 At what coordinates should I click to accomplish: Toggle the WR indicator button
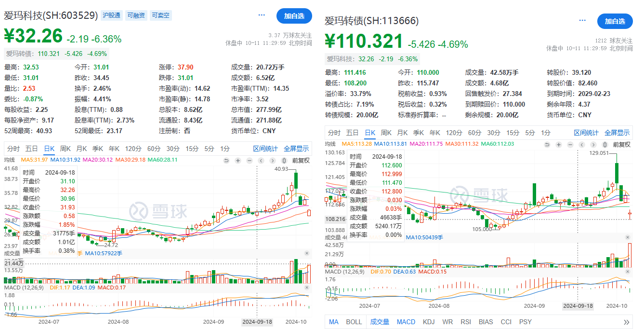447,322
